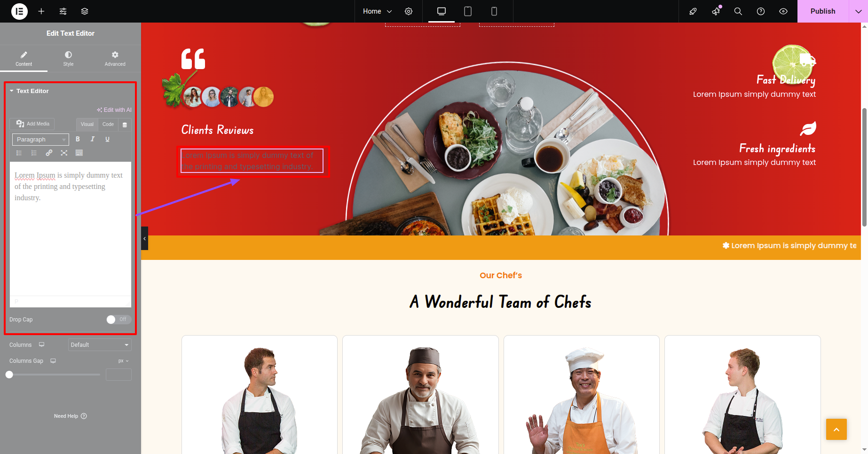
Task: Open the Paragraph format dropdown
Action: tap(40, 140)
